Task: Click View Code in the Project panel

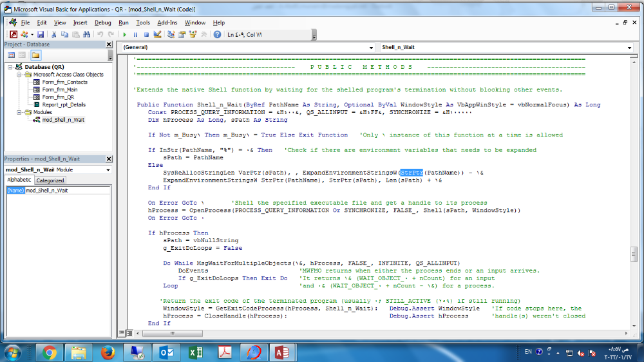Action: (x=11, y=55)
